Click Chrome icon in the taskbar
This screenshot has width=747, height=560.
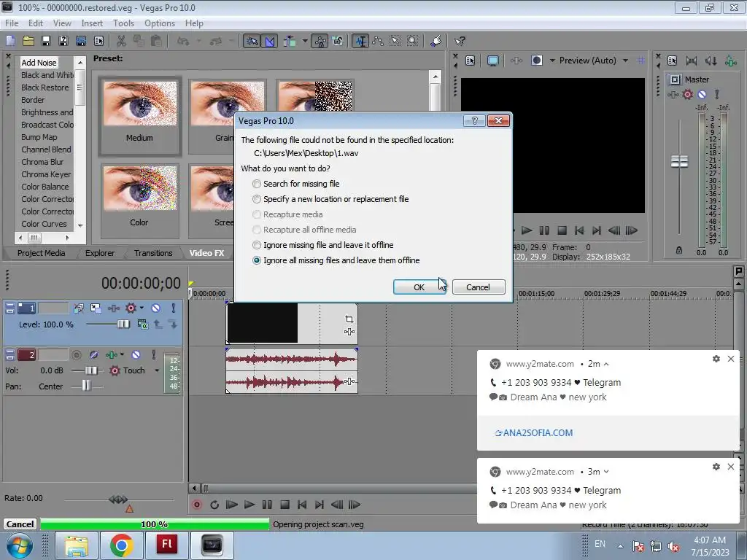[122, 545]
